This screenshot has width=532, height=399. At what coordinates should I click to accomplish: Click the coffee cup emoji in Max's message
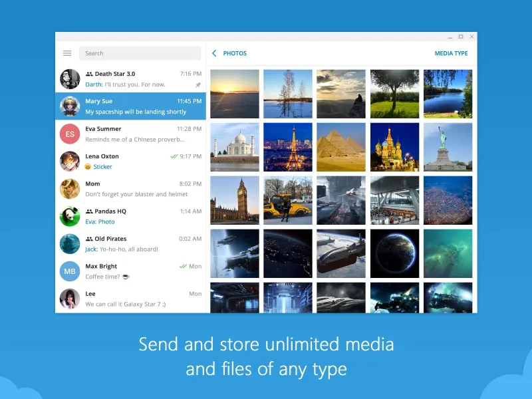coord(126,277)
